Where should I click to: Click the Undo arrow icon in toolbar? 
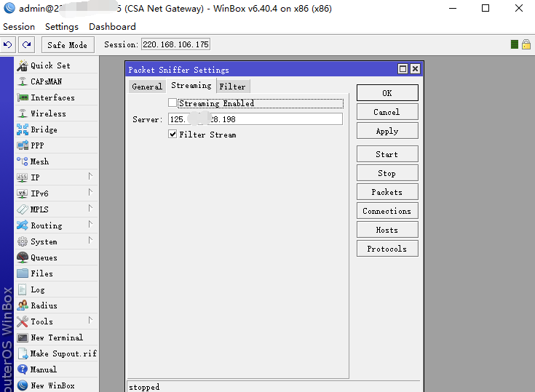(x=7, y=44)
